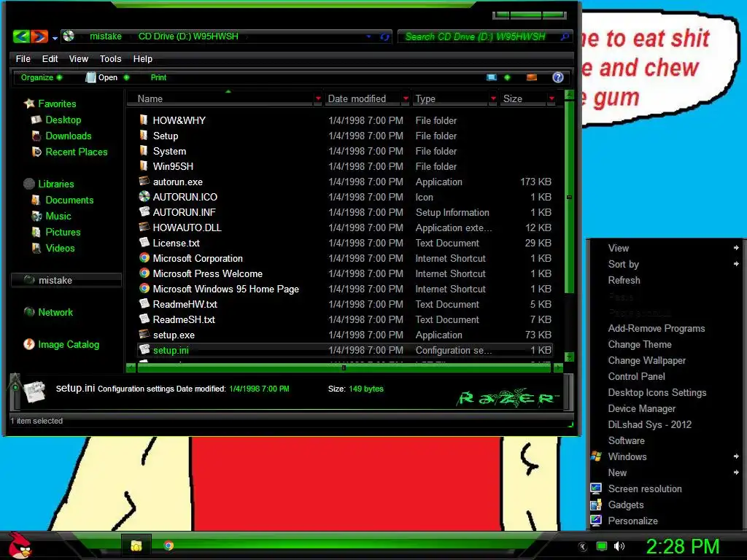
Task: Click the Angry Birds start button
Action: 19,546
